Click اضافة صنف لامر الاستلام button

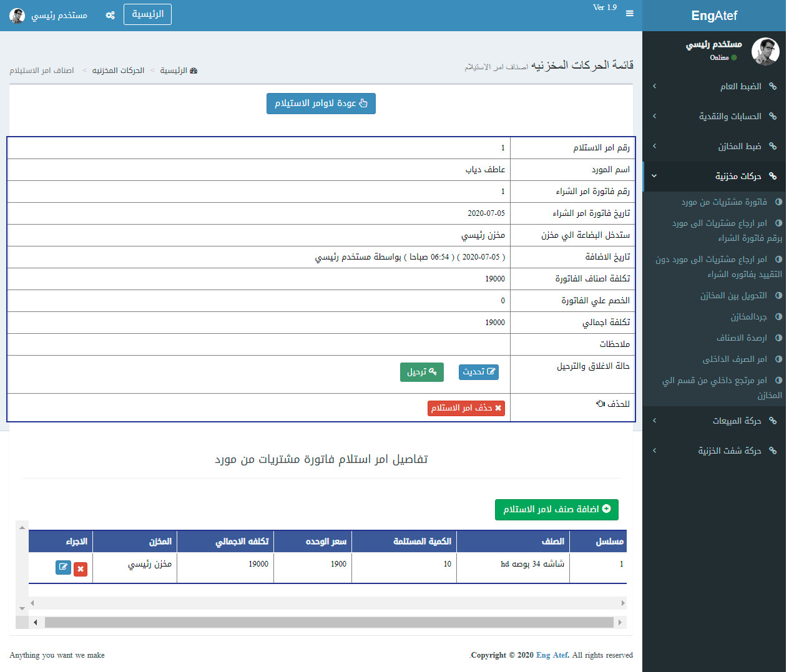(x=557, y=510)
